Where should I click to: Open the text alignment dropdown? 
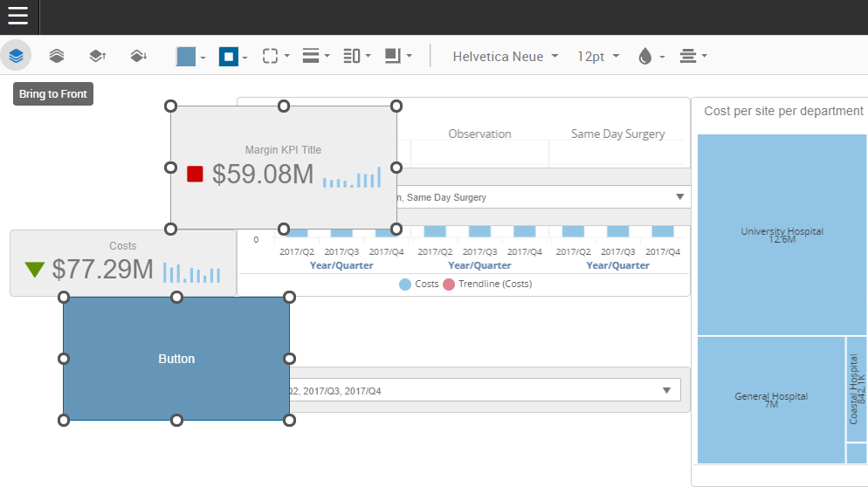[x=692, y=56]
